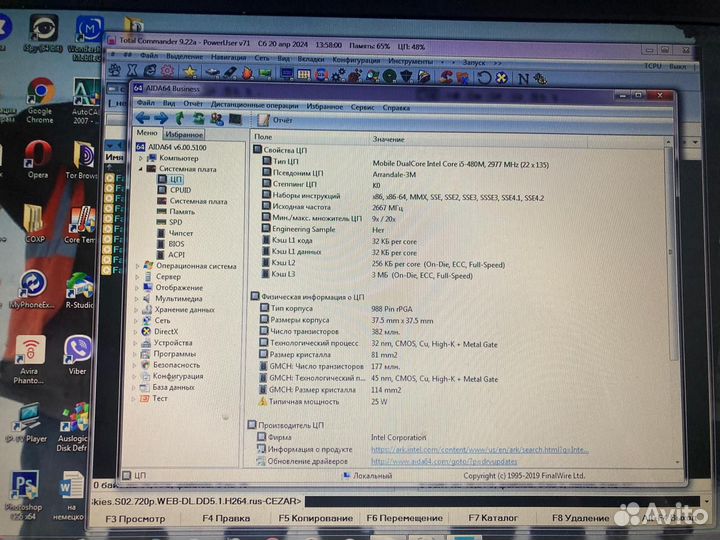
Task: Click the shield icon in Total Commander toolbar
Action: [x=407, y=76]
